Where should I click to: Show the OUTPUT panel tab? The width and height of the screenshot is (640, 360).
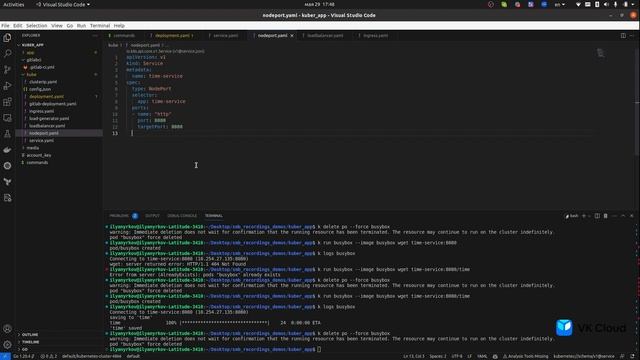(x=152, y=216)
